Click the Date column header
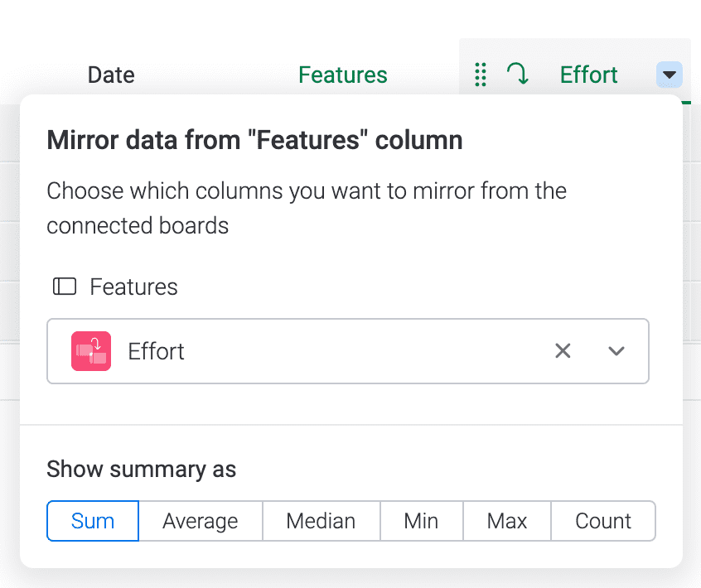 pyautogui.click(x=111, y=75)
